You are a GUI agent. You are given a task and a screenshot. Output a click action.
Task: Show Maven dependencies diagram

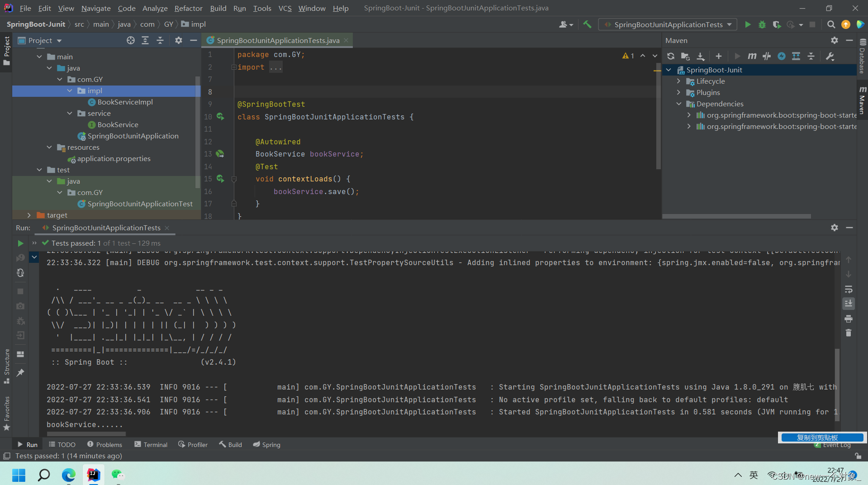tap(796, 56)
